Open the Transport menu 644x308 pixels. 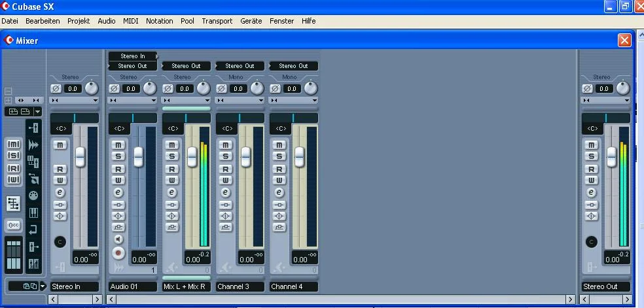(217, 21)
